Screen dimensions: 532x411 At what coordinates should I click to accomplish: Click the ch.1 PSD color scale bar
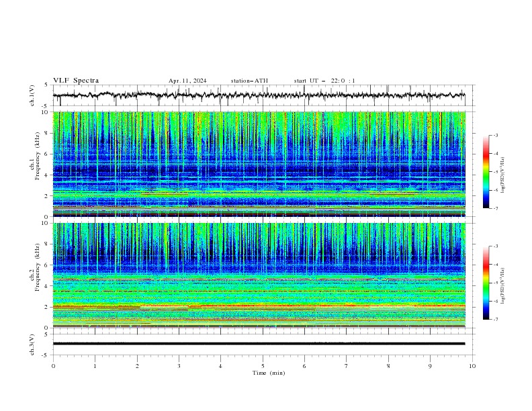click(x=486, y=172)
